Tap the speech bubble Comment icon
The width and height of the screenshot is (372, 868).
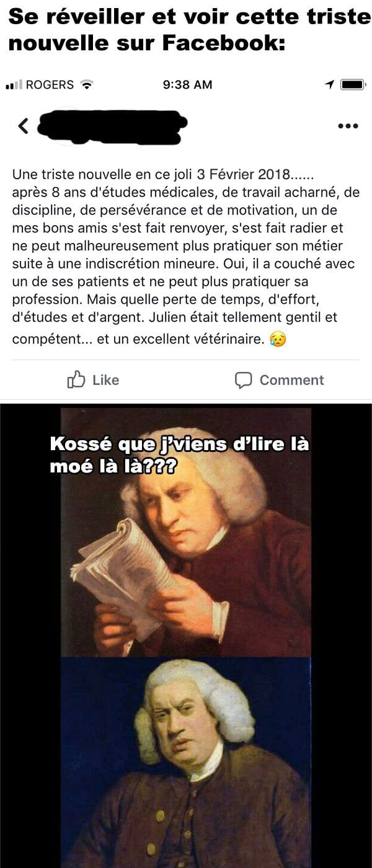click(243, 380)
